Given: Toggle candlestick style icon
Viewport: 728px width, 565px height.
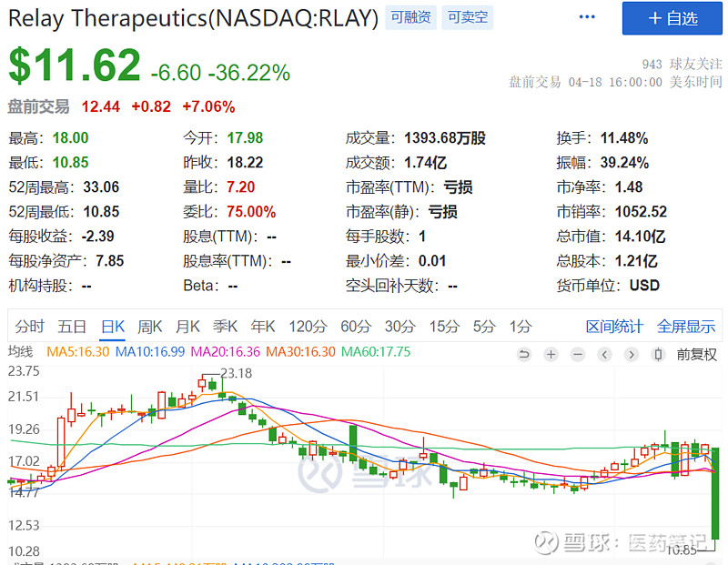Looking at the screenshot, I should 658,355.
